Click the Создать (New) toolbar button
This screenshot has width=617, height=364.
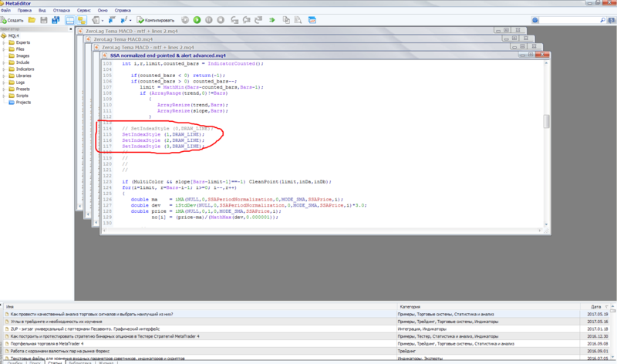coord(13,20)
